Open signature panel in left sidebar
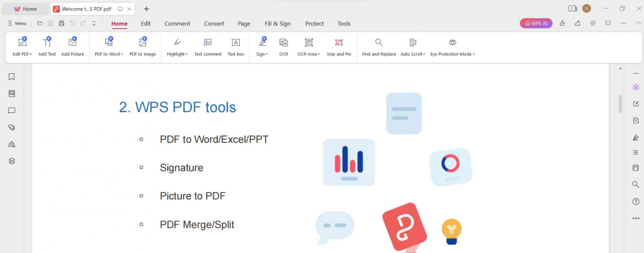Screen dimensions: 644x253 tap(12, 144)
